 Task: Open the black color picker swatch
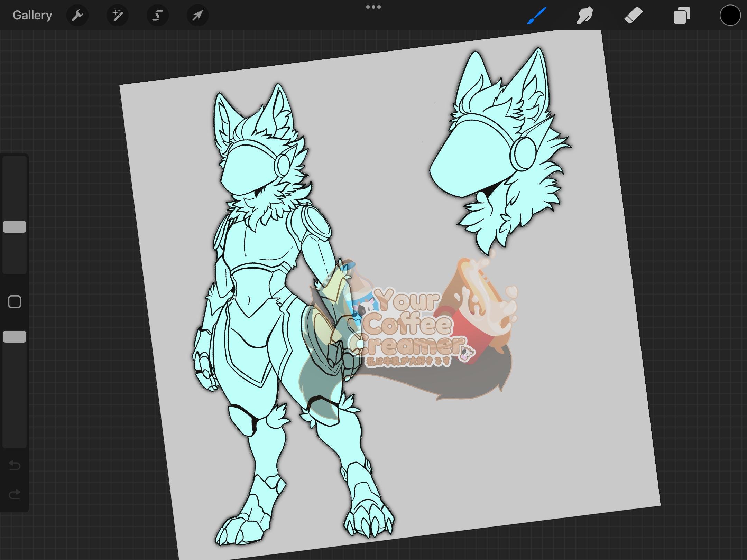click(730, 15)
